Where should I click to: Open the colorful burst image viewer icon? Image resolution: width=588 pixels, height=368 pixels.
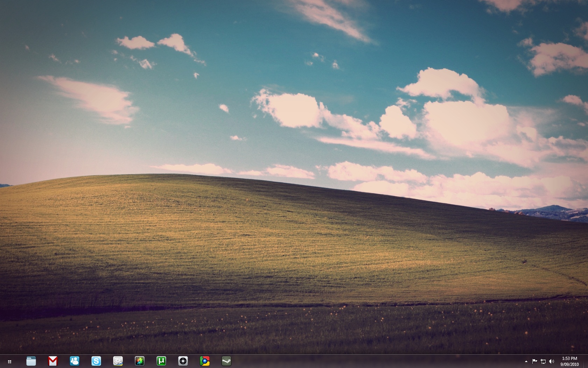point(140,361)
